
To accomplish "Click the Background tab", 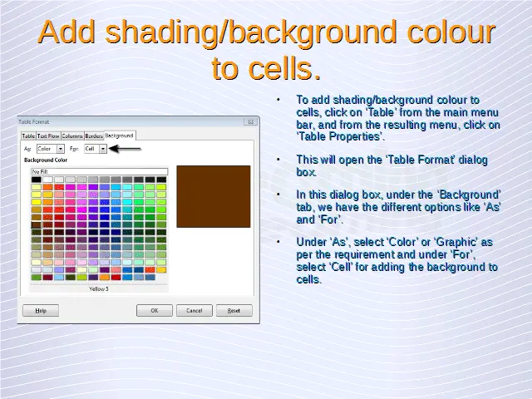I will (x=119, y=135).
